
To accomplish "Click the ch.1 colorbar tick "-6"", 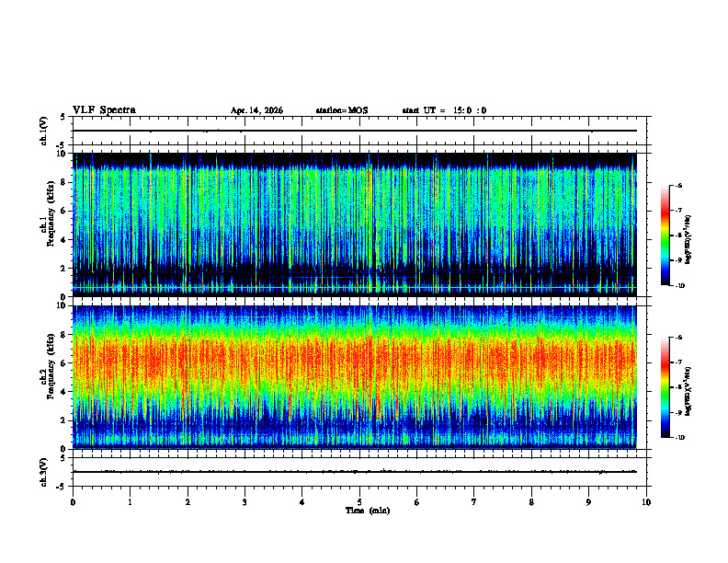I will tap(678, 186).
